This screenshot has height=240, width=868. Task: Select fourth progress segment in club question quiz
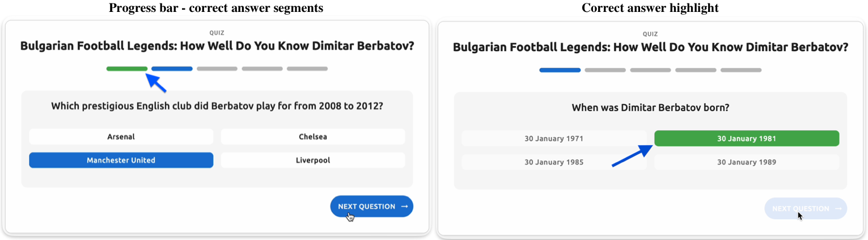pyautogui.click(x=262, y=69)
